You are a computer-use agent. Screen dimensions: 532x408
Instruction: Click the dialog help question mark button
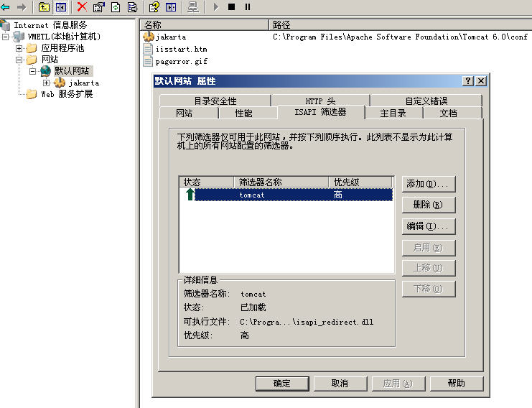pos(468,80)
